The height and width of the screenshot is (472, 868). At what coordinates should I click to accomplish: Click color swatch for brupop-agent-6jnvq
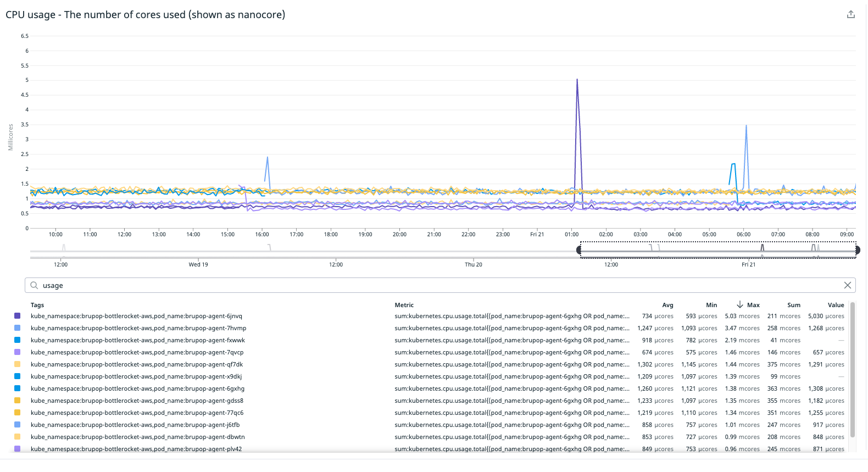18,316
